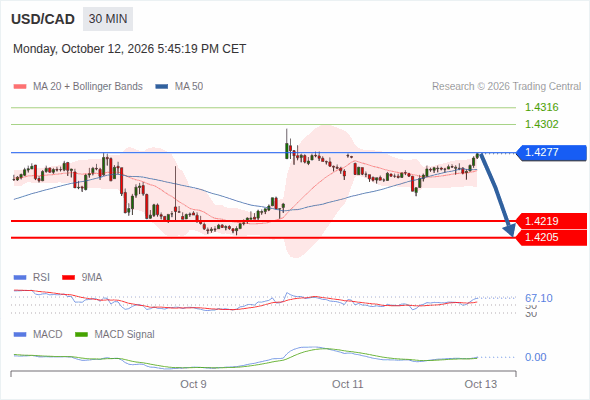The width and height of the screenshot is (590, 400).
Task: Click the MACD blue legend swatch
Action: click(x=20, y=335)
